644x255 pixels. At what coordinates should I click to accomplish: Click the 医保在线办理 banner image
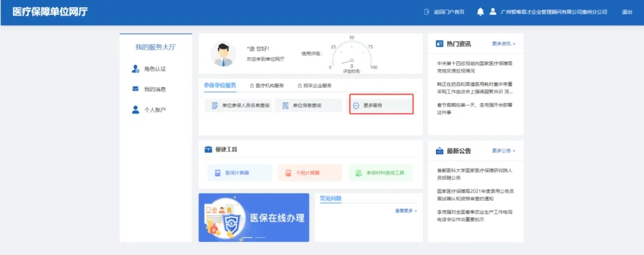click(253, 217)
